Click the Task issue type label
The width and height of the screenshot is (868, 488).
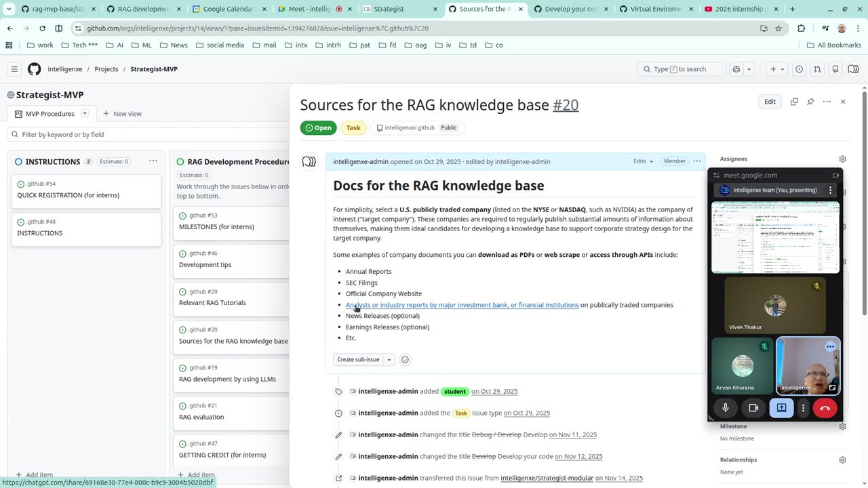coord(353,127)
